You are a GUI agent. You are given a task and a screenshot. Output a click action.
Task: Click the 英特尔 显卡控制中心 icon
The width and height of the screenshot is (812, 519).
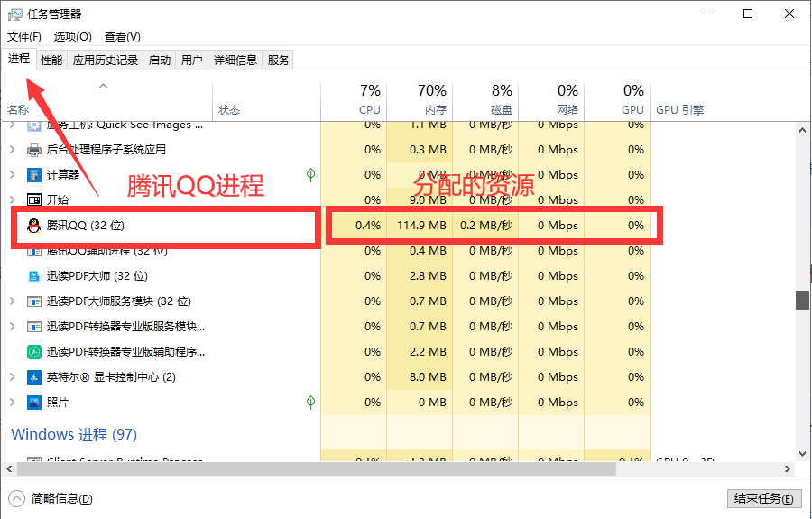coord(34,377)
